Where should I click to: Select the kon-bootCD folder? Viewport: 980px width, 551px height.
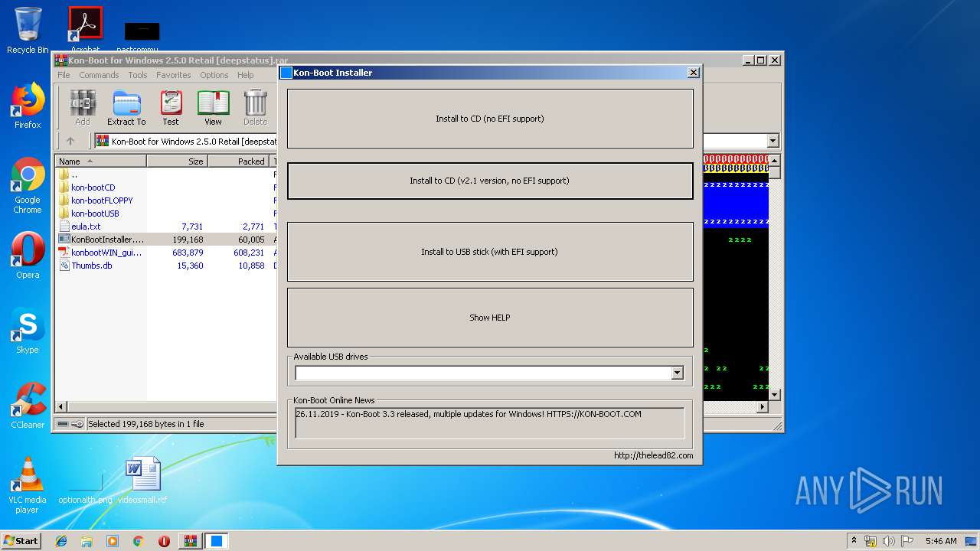(x=93, y=187)
